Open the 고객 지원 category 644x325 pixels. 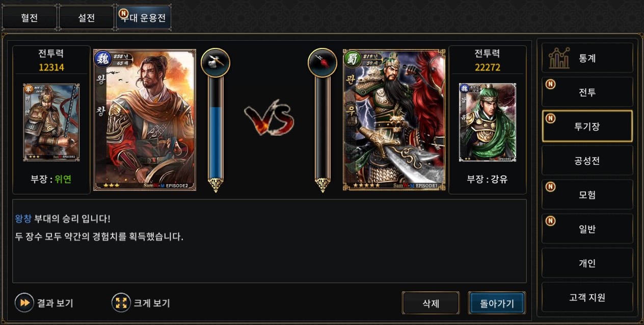click(587, 297)
